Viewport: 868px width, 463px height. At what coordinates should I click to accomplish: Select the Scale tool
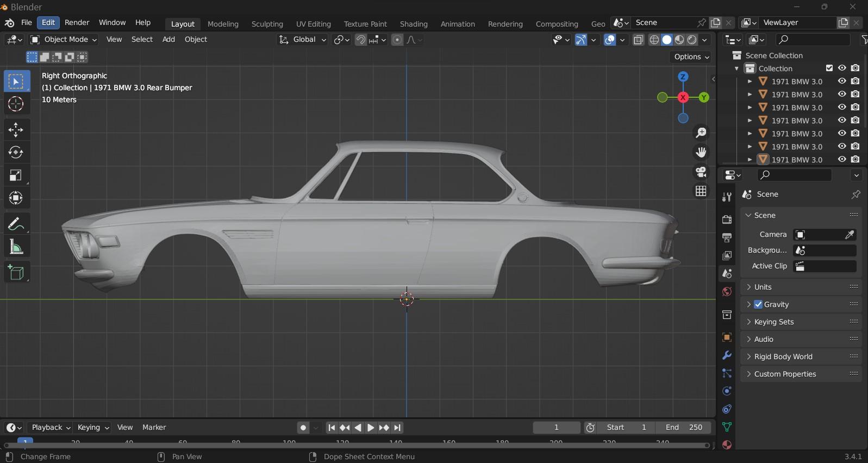point(16,175)
